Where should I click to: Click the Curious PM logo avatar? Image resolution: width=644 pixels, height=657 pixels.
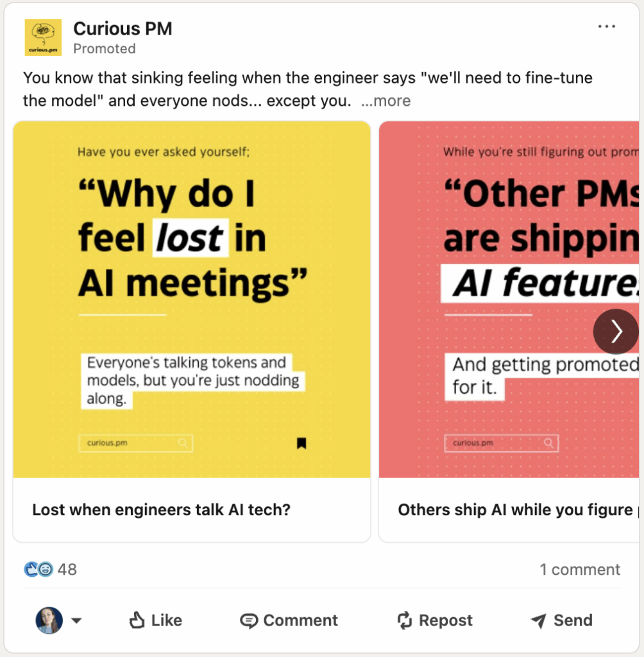(x=43, y=37)
